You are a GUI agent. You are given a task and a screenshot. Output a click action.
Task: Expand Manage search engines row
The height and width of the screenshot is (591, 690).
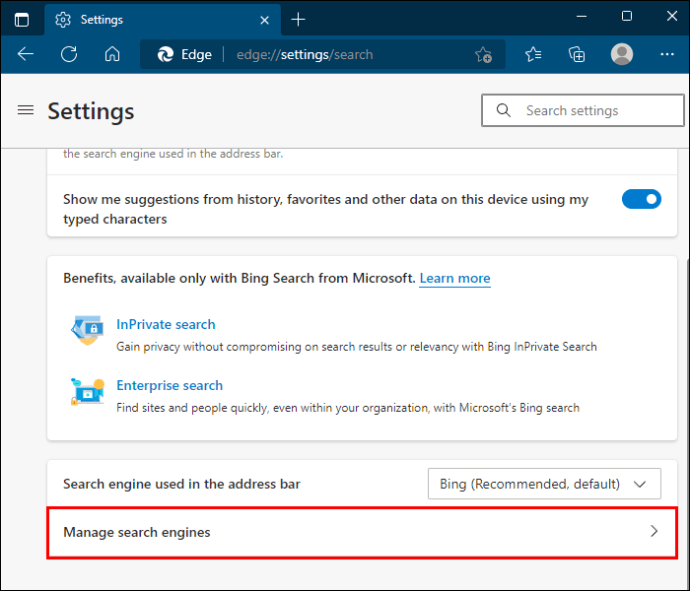click(x=362, y=532)
